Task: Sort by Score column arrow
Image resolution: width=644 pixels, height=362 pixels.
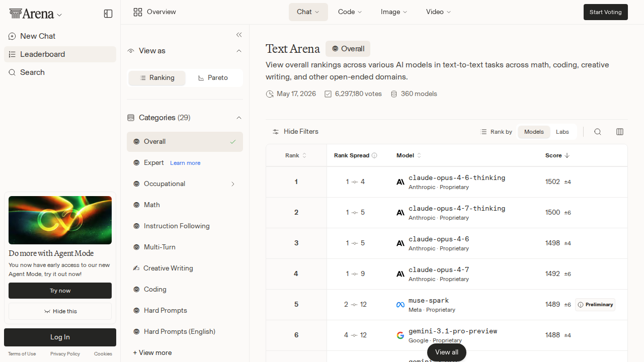Action: point(567,155)
